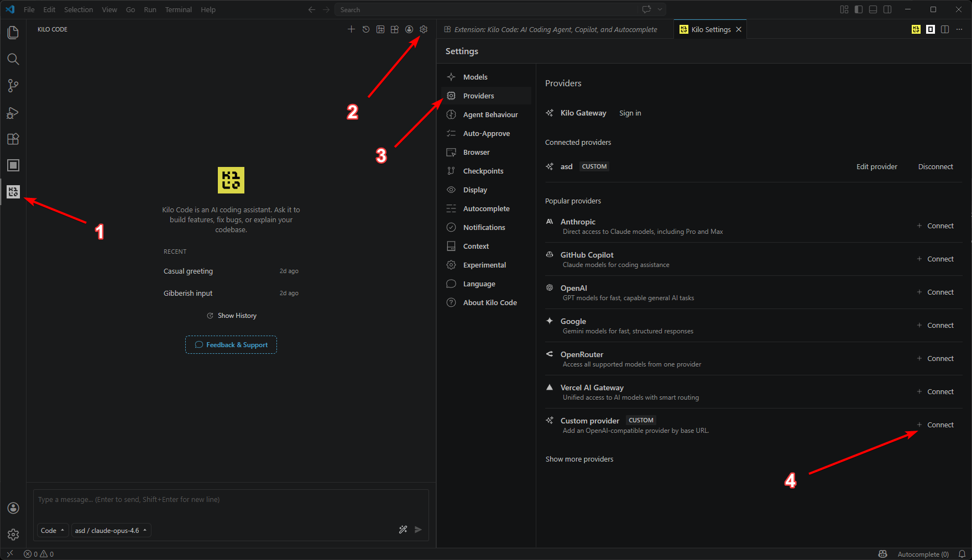Click the Feedback & Support button
The image size is (972, 560).
coord(231,344)
